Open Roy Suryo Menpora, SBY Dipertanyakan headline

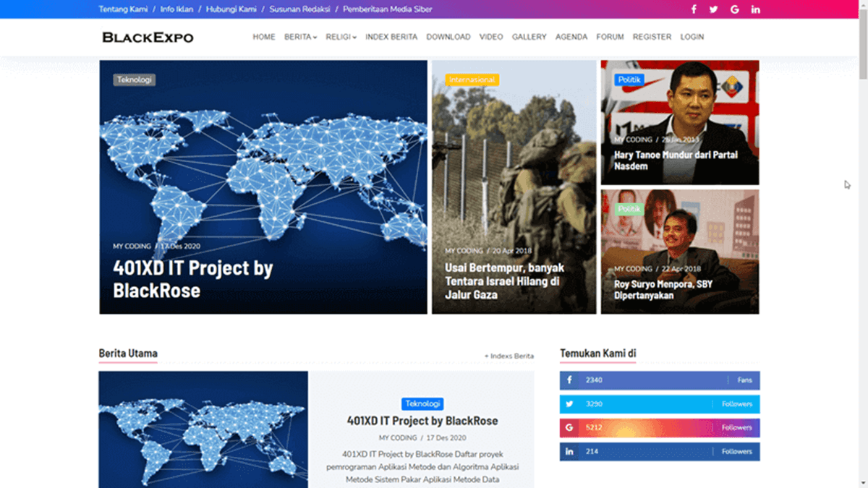point(663,290)
